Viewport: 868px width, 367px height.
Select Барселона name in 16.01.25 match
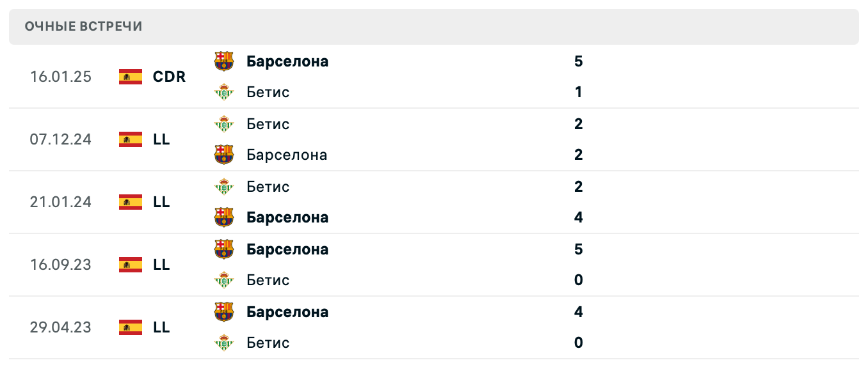[287, 61]
